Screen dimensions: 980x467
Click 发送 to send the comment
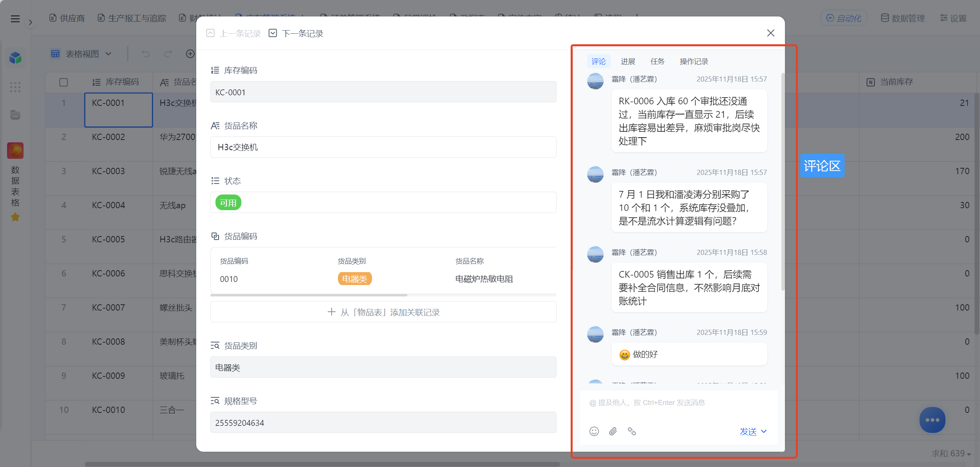coord(748,431)
